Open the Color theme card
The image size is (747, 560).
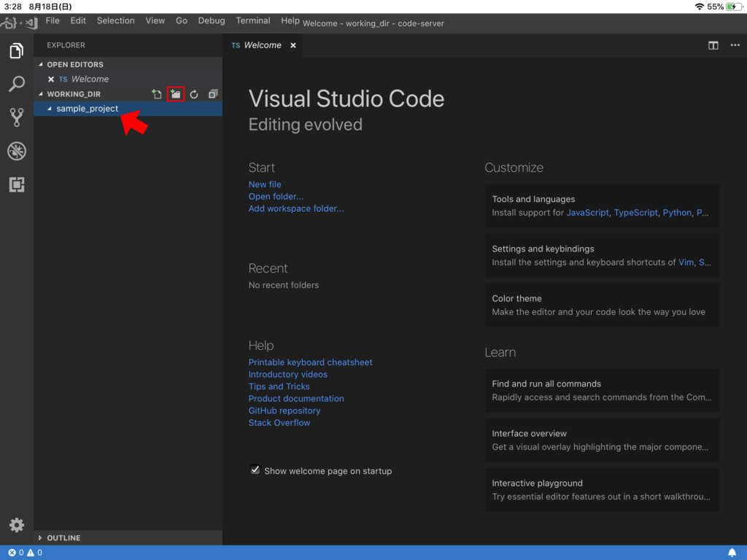coord(602,306)
